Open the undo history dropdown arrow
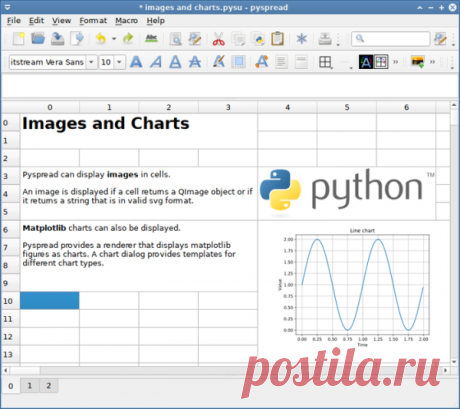The image size is (460, 409). click(114, 39)
